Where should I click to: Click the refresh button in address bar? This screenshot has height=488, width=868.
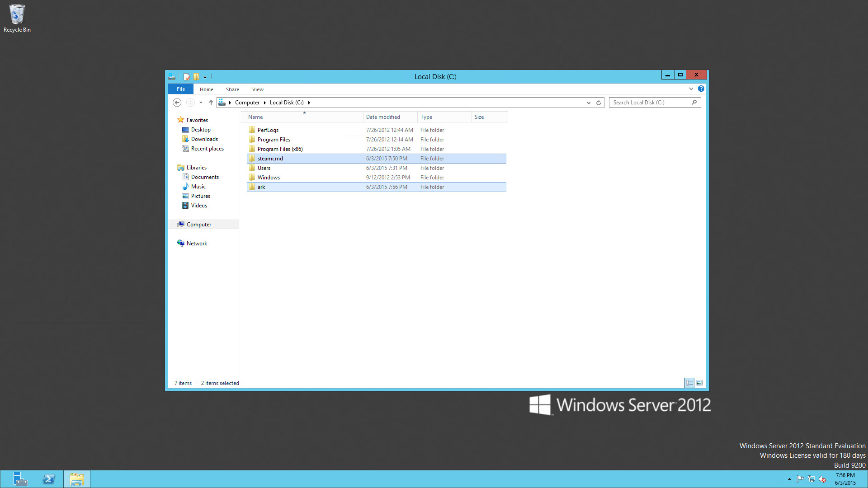pyautogui.click(x=598, y=102)
